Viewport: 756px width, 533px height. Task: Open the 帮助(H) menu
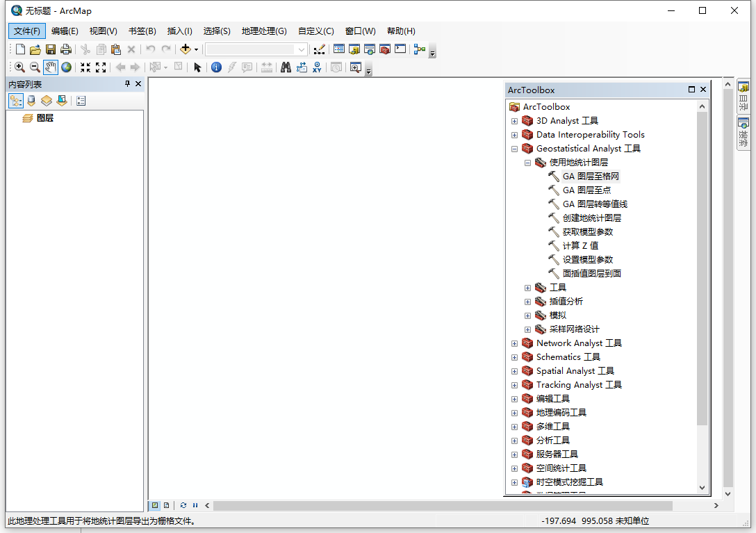tap(401, 31)
